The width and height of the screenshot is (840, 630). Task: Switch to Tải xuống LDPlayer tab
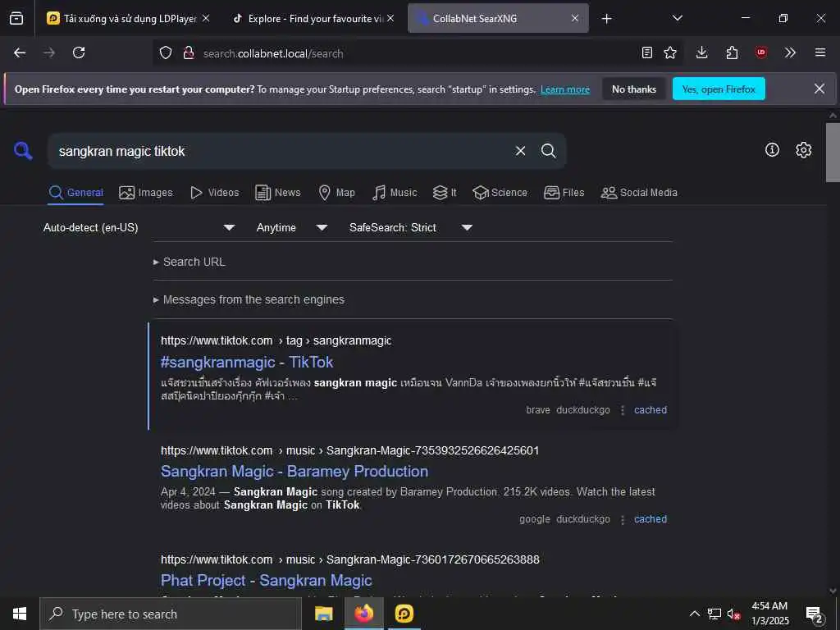(127, 18)
